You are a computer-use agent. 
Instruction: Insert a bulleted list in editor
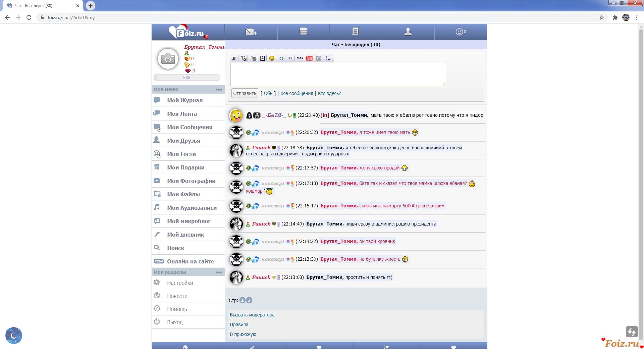pos(328,58)
